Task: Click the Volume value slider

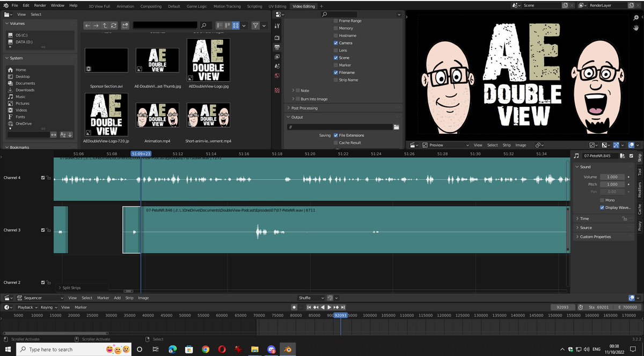Action: pyautogui.click(x=611, y=177)
